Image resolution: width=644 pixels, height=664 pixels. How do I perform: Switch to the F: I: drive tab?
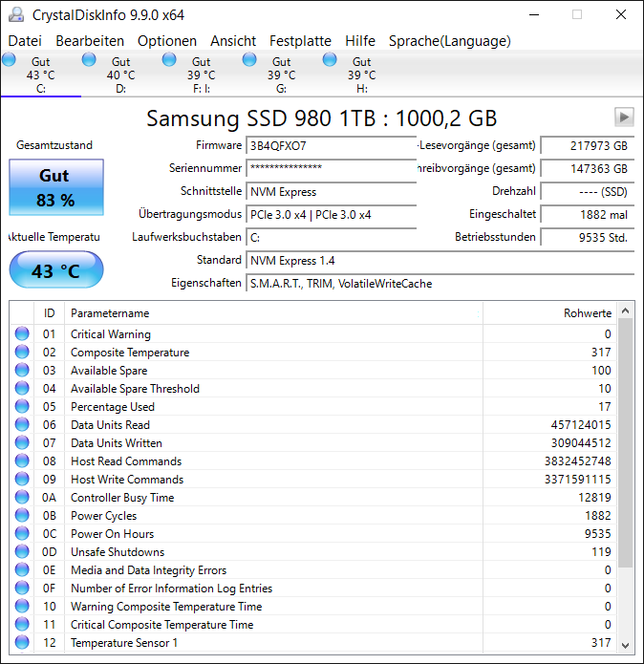(201, 74)
